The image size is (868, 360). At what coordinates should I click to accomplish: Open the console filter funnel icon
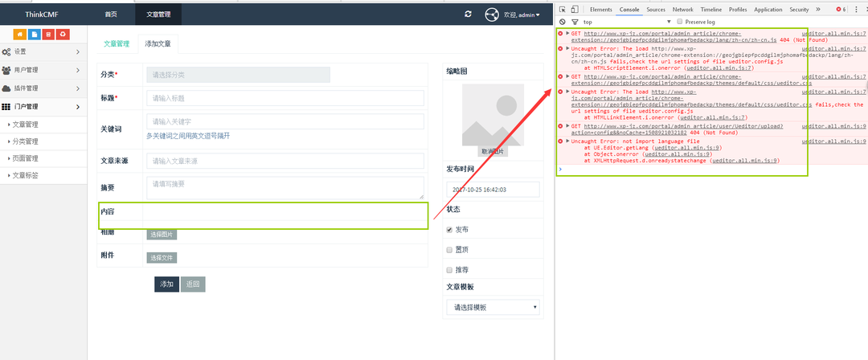pyautogui.click(x=575, y=22)
